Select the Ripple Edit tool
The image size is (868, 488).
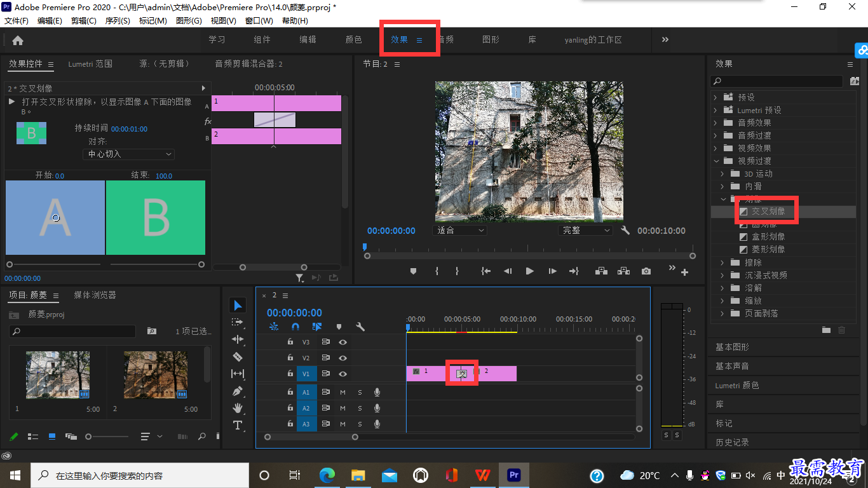pos(238,339)
